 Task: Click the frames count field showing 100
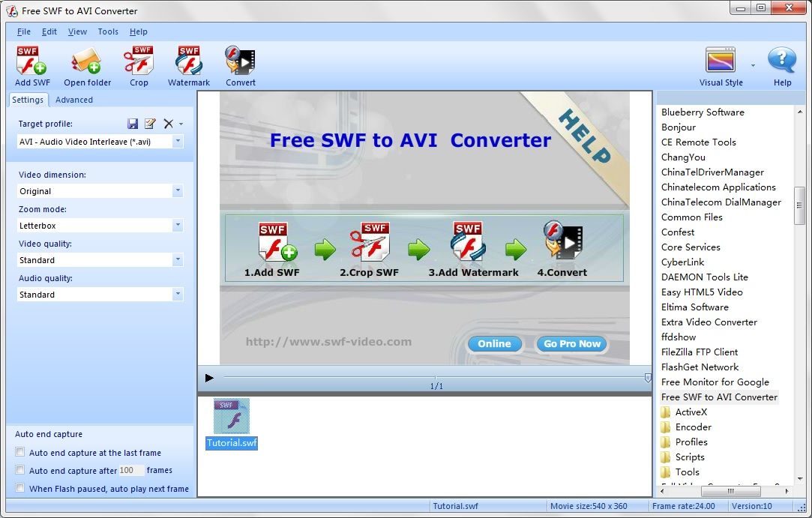[x=131, y=470]
